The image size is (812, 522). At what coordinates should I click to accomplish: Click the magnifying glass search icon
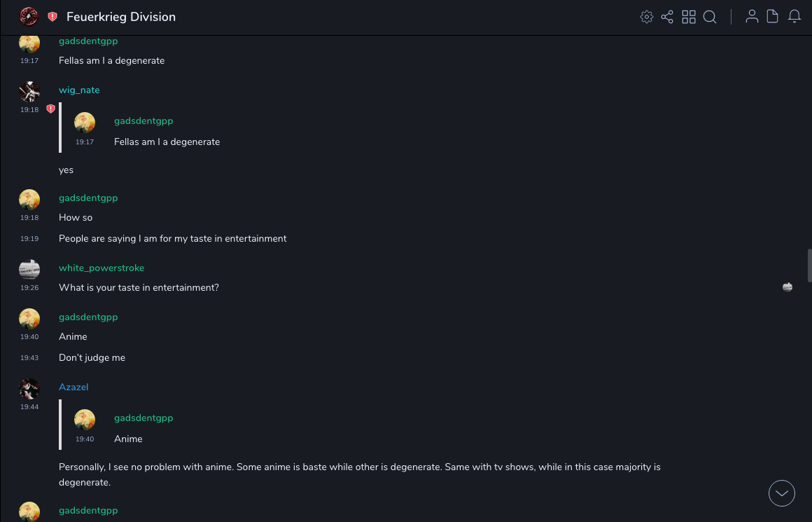pos(710,17)
